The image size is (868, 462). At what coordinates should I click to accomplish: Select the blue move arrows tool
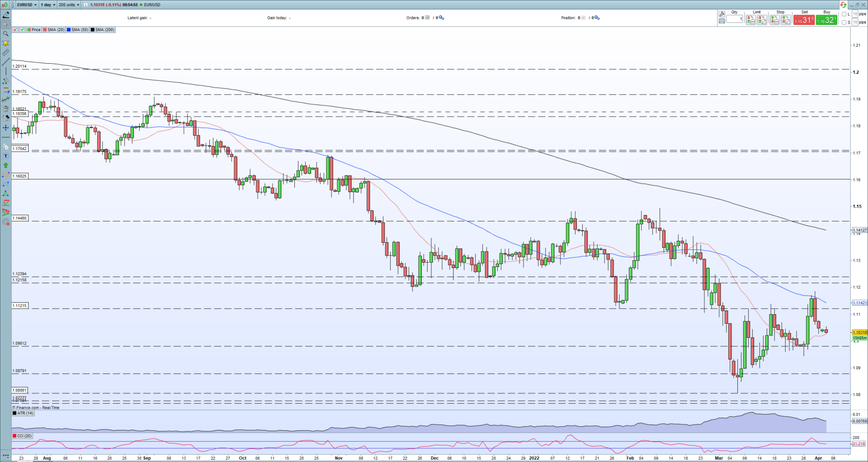pos(6,128)
